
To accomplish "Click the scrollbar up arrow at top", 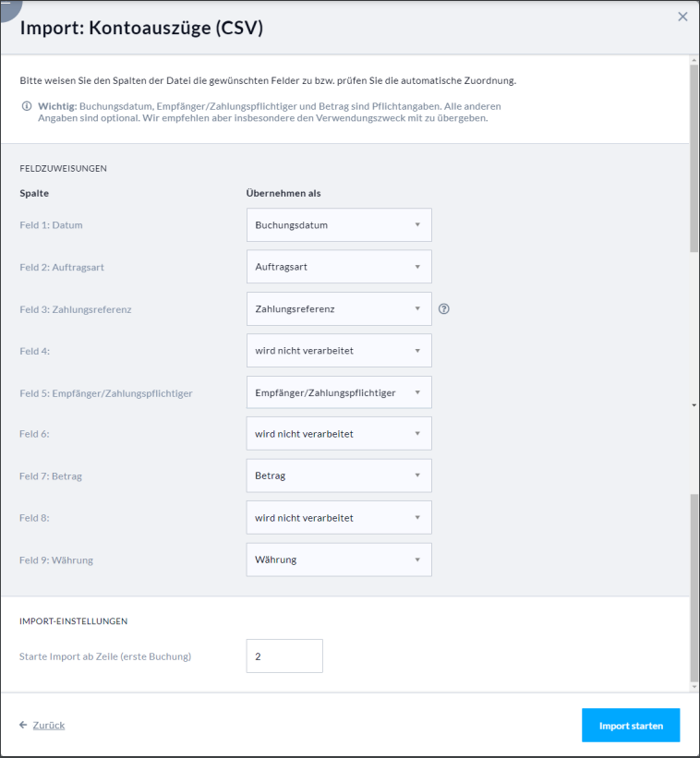I will pyautogui.click(x=694, y=60).
